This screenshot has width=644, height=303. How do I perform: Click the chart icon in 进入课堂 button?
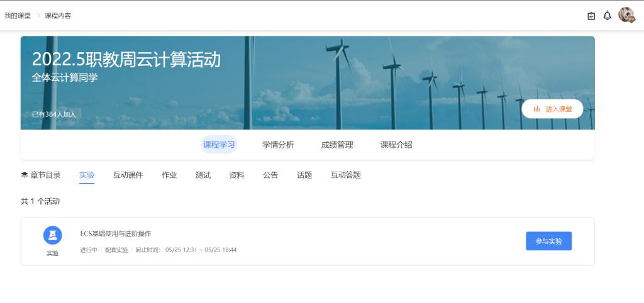point(536,109)
